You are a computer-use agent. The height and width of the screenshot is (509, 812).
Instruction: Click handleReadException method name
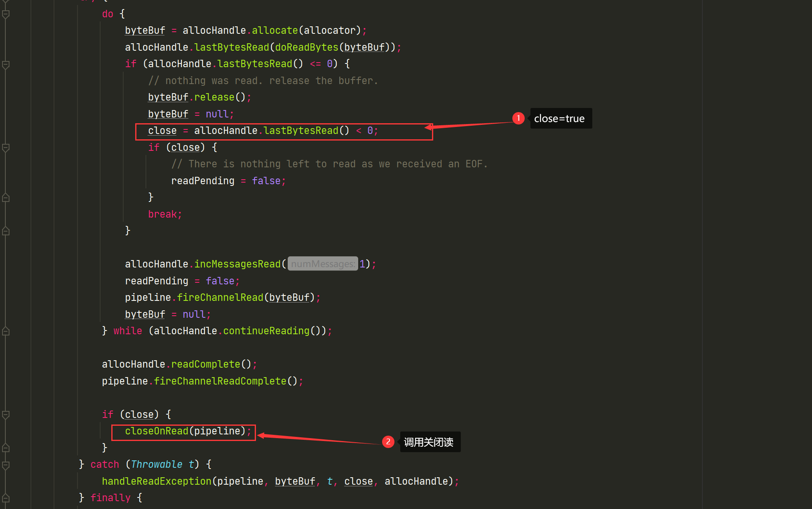pyautogui.click(x=157, y=481)
